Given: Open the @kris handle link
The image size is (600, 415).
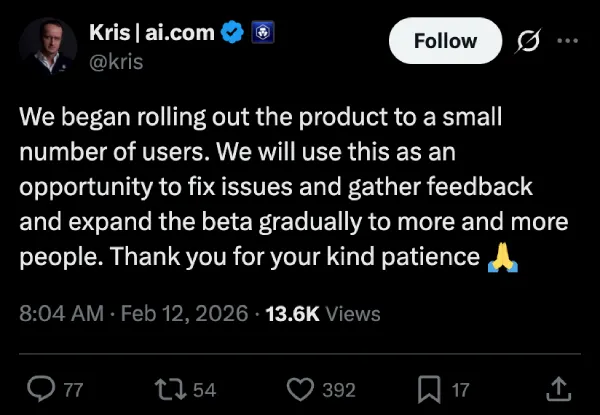Looking at the screenshot, I should click(117, 59).
